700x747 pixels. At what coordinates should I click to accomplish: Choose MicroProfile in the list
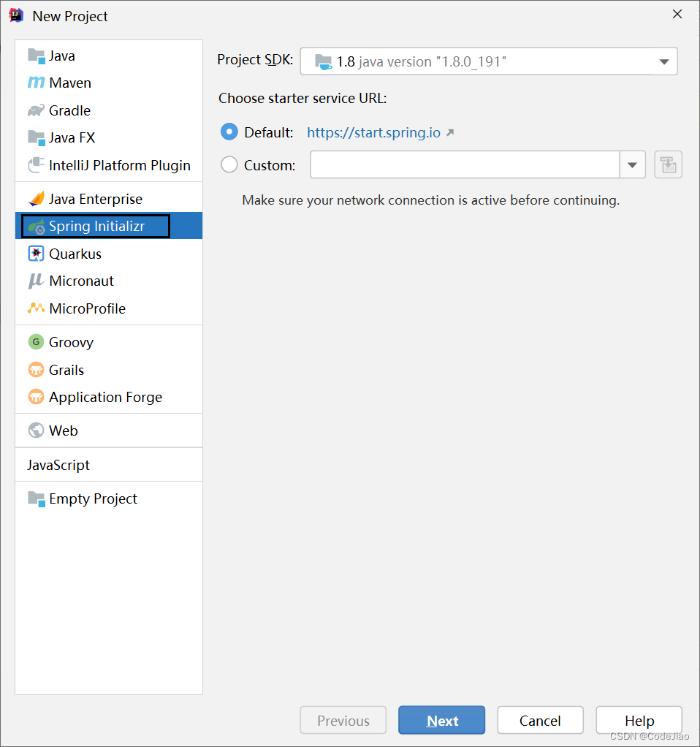[109, 308]
